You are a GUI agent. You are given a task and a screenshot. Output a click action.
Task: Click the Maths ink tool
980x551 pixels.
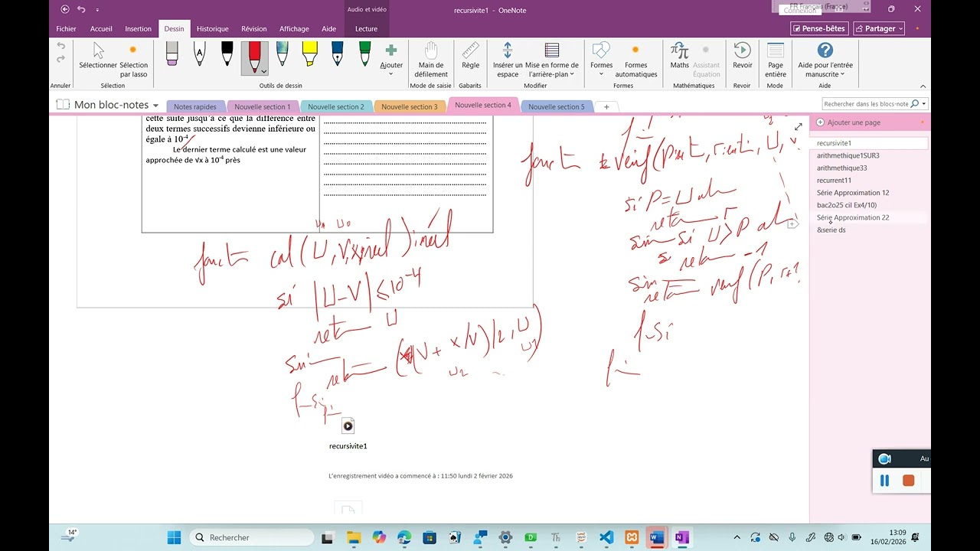pyautogui.click(x=680, y=55)
